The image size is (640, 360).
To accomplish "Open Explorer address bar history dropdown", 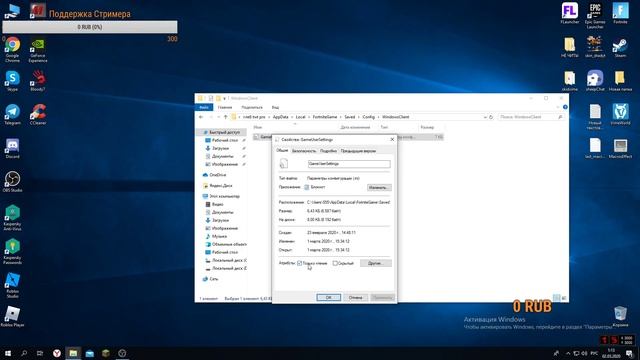I will pyautogui.click(x=485, y=117).
